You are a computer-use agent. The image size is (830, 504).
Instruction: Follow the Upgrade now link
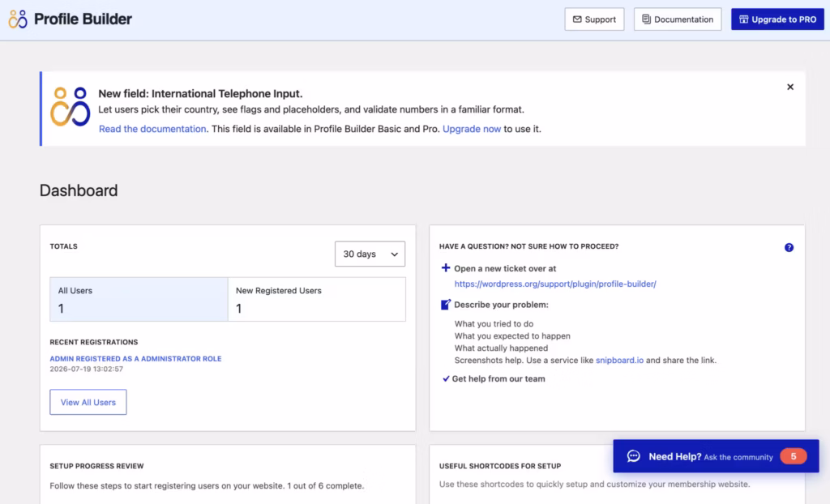pos(472,129)
